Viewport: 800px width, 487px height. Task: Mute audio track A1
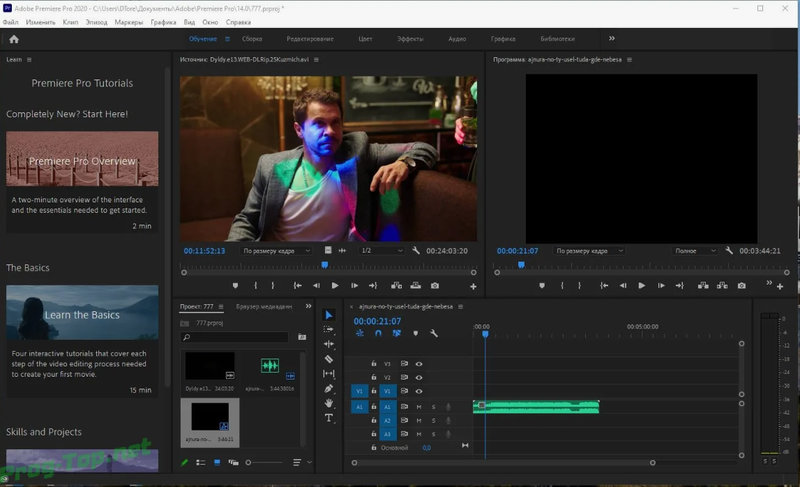pyautogui.click(x=419, y=406)
